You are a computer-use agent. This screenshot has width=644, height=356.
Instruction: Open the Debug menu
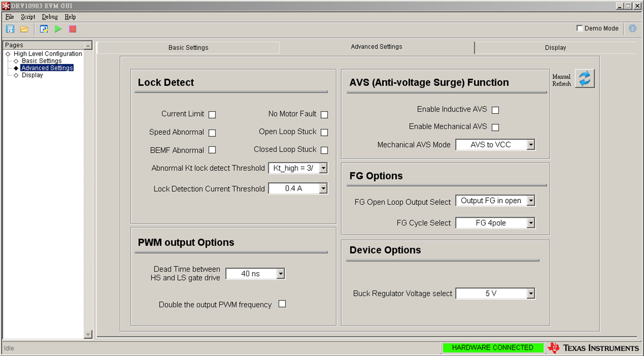tap(50, 17)
